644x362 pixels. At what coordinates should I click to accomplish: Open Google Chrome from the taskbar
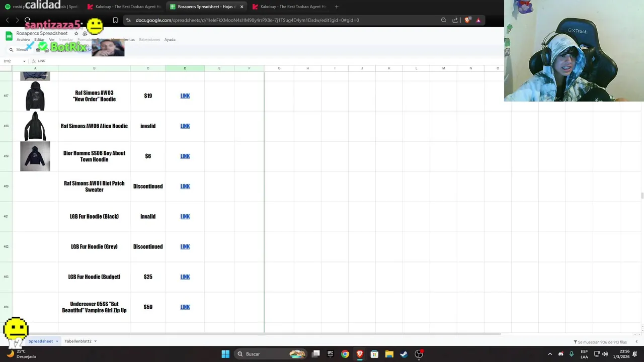(345, 354)
